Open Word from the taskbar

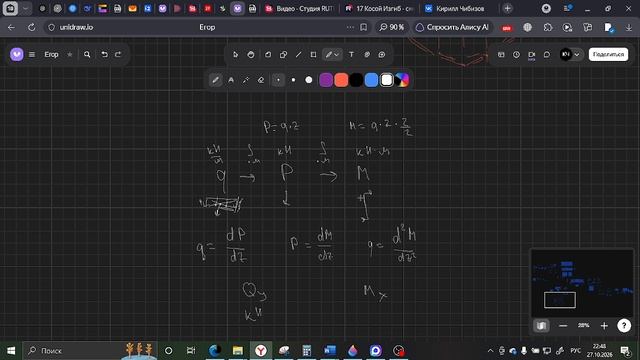[x=329, y=351]
